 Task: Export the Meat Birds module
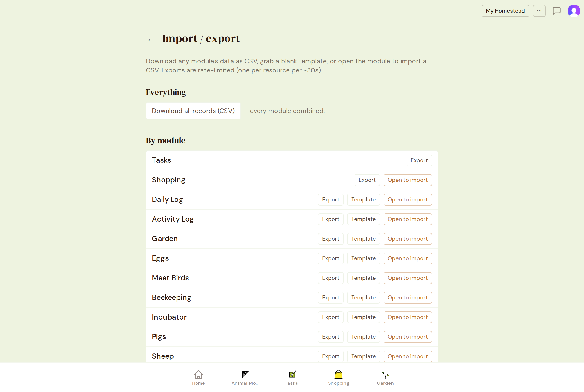[x=331, y=278]
